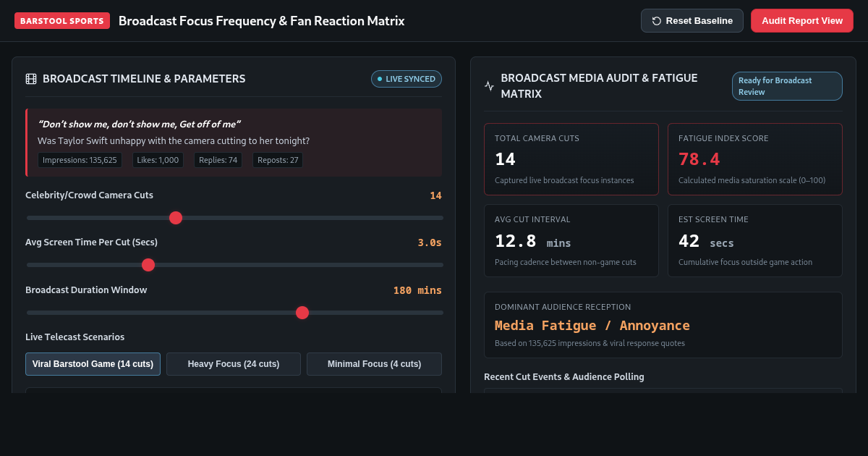The height and width of the screenshot is (456, 868).
Task: Click the Avg Screen Time Per Cut slider
Action: click(235, 265)
